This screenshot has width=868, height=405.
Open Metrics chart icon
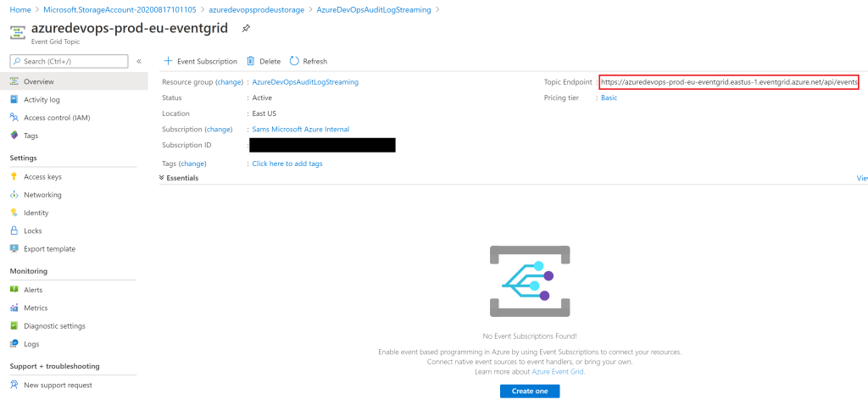(14, 308)
